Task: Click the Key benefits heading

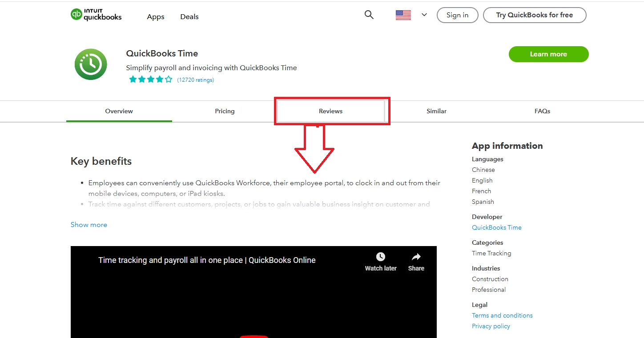Action: tap(101, 161)
